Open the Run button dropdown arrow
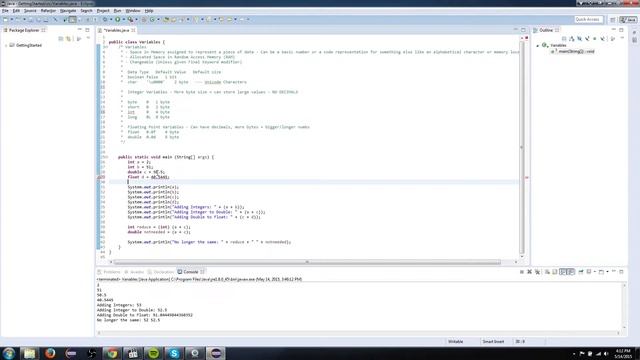640x360 pixels. pos(124,20)
